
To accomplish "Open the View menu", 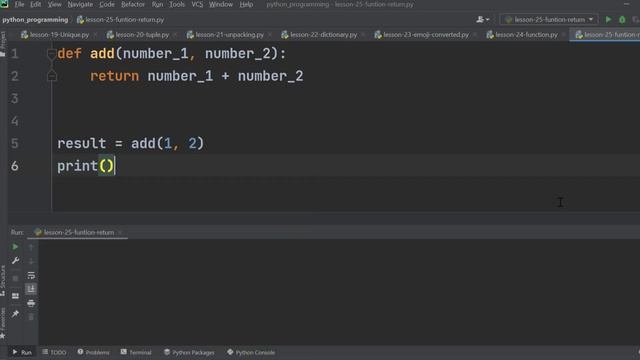I will (x=54, y=4).
